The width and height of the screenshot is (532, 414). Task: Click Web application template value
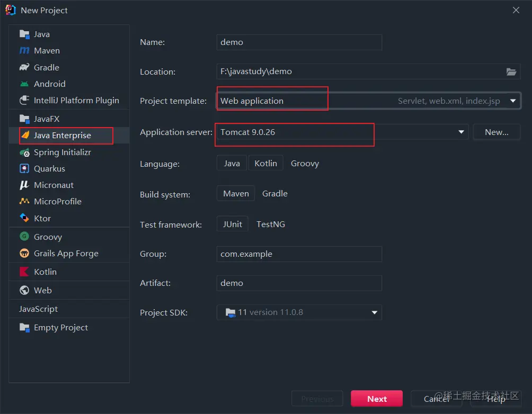tap(252, 101)
